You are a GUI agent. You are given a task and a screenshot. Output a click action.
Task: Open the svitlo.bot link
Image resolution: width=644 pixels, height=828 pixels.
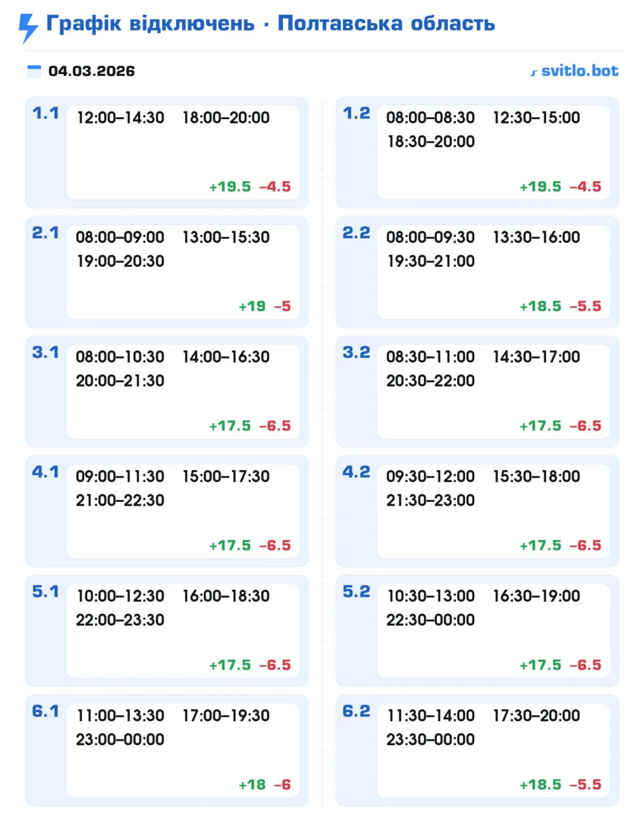point(579,71)
